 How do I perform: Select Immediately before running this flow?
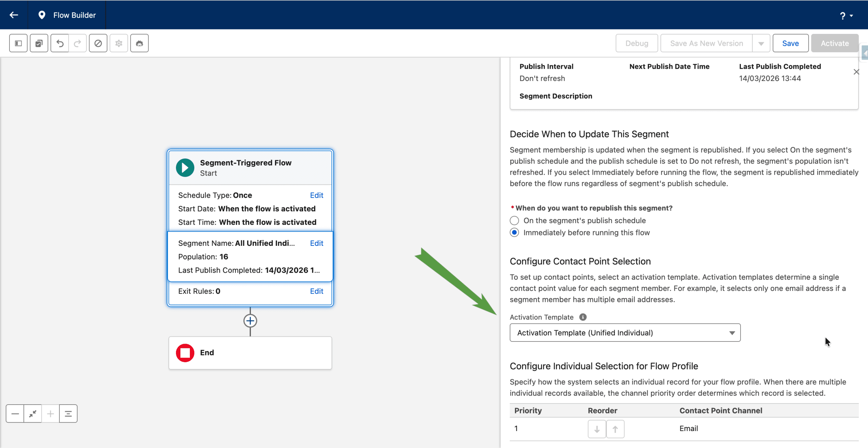(x=514, y=233)
